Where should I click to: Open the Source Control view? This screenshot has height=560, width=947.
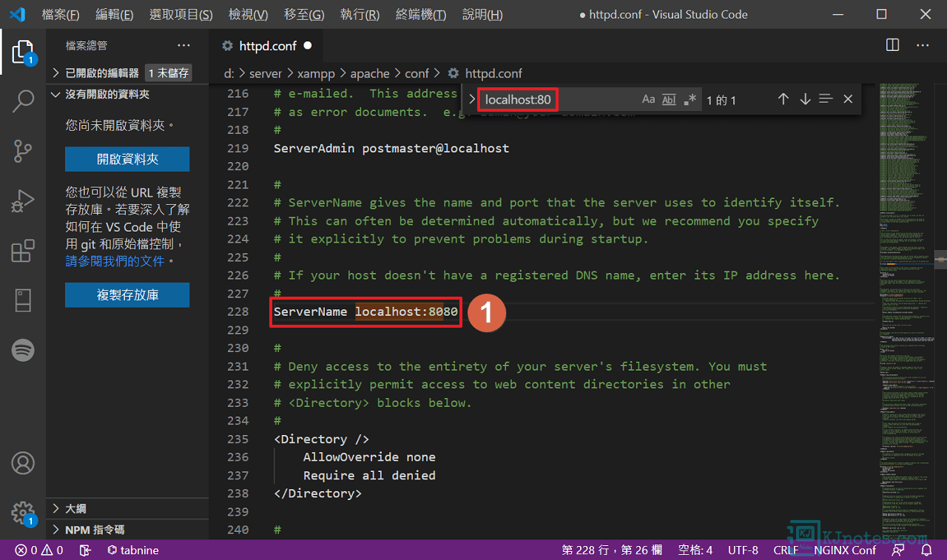tap(23, 151)
